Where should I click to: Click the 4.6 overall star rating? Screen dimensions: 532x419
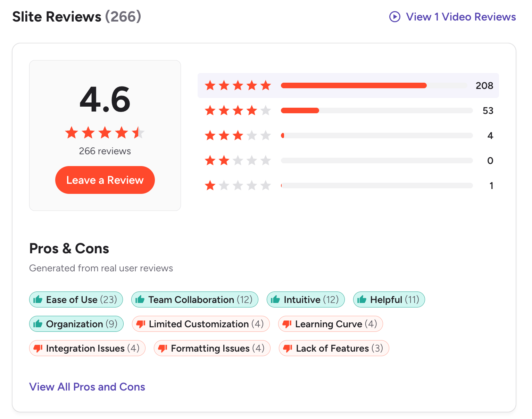click(x=105, y=133)
